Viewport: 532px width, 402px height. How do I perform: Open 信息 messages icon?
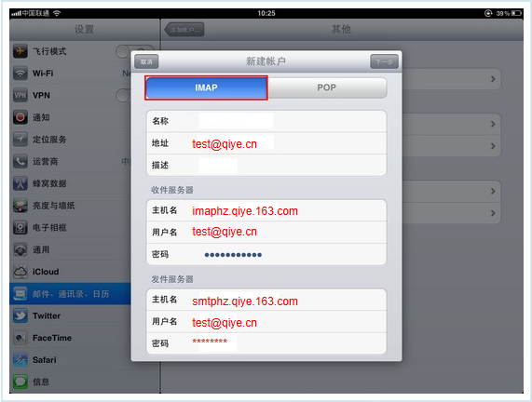tap(20, 382)
